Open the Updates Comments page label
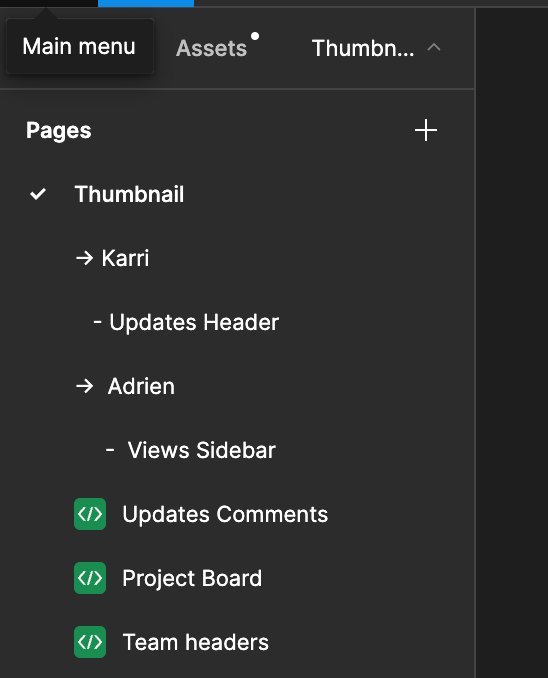 coord(225,514)
